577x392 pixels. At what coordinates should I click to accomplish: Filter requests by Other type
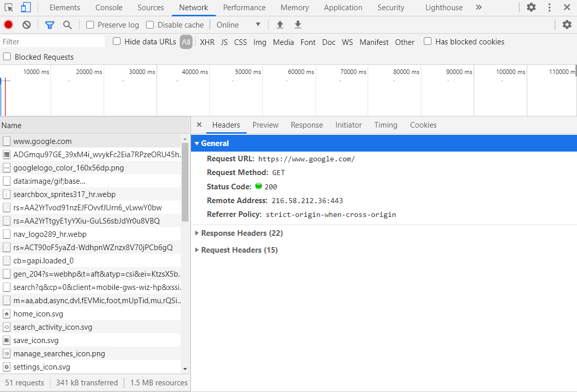click(404, 42)
